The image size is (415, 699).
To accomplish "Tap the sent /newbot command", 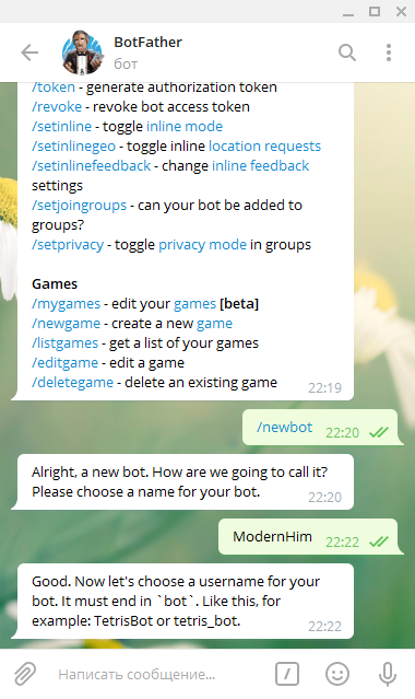I will click(284, 427).
